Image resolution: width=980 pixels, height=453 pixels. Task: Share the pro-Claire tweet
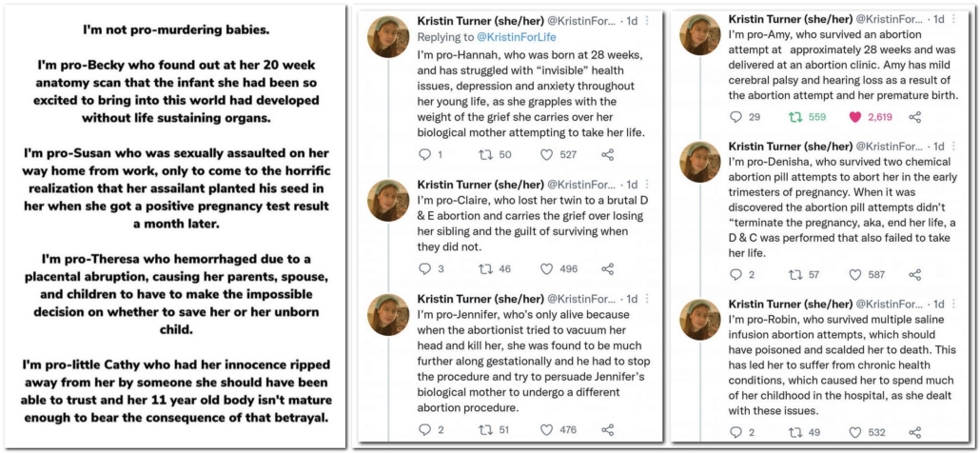point(607,269)
